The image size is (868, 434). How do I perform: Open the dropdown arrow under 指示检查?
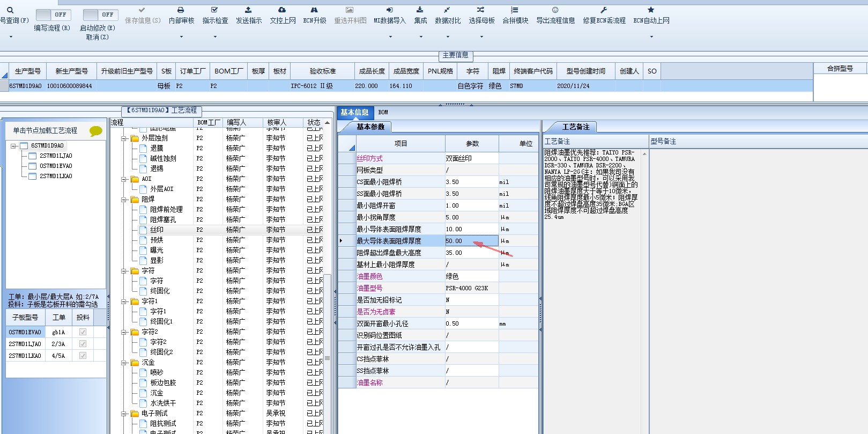pos(215,37)
